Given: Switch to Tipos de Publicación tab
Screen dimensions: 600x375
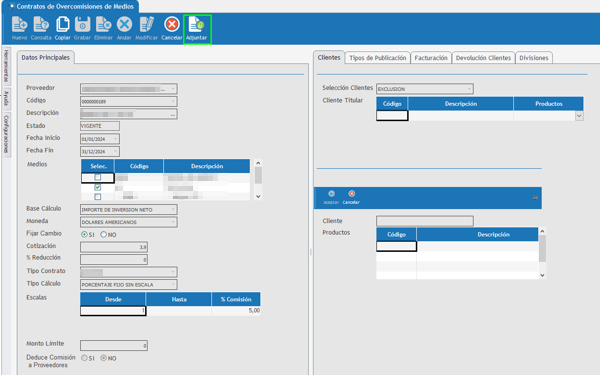Looking at the screenshot, I should coord(377,58).
